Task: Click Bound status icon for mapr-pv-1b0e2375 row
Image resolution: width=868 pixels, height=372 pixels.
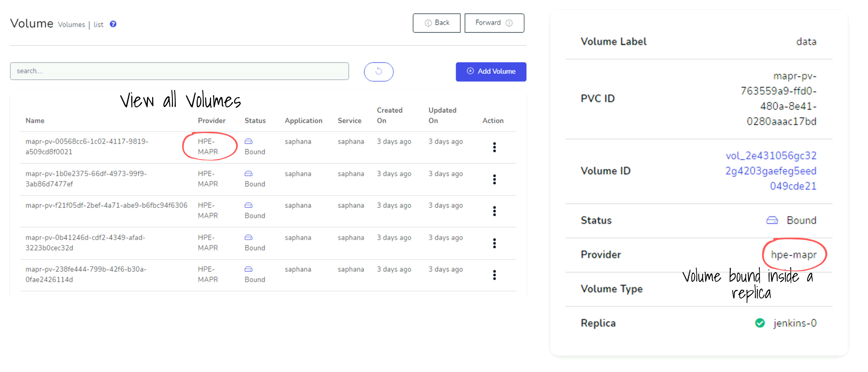Action: pos(248,174)
